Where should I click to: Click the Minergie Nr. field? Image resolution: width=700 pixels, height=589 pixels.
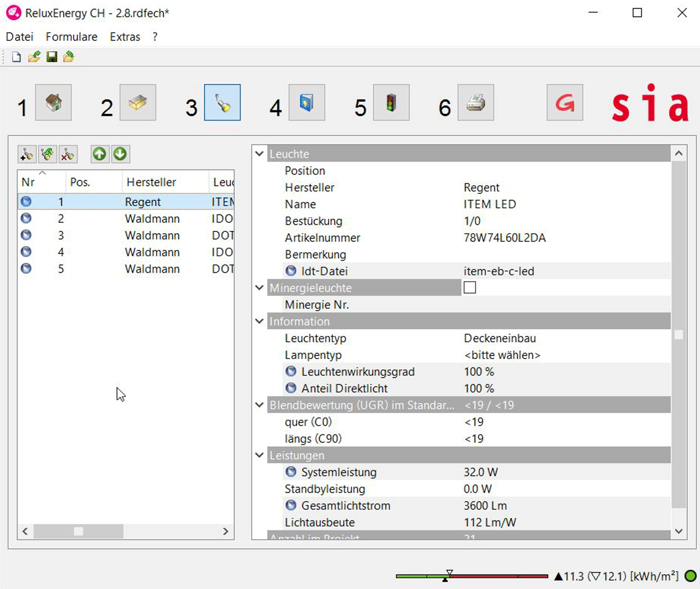click(x=566, y=305)
